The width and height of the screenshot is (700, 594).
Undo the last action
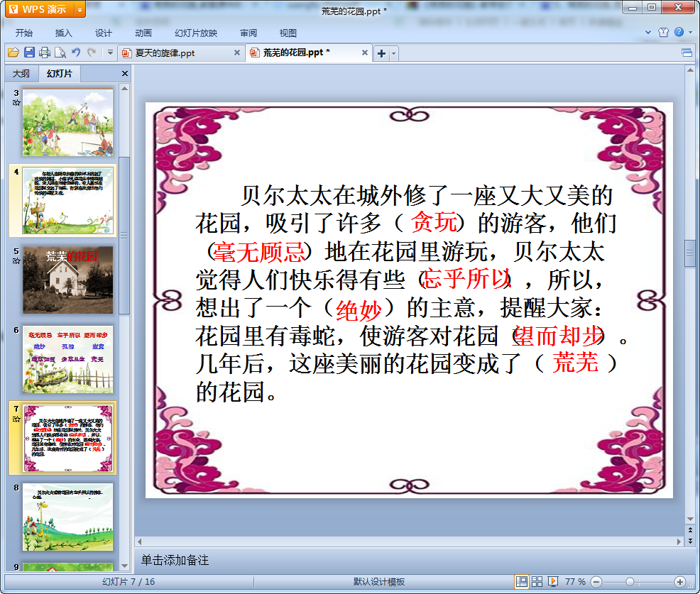[x=76, y=53]
